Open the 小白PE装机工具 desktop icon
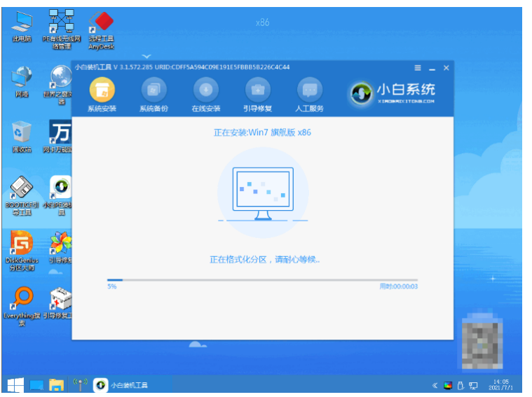The height and width of the screenshot is (397, 532). [59, 195]
